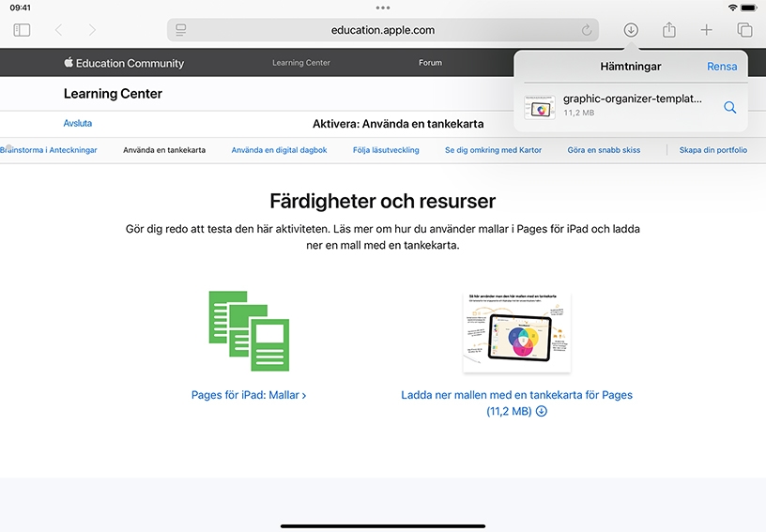This screenshot has height=532, width=766.
Task: Select Skapa din portfolio tab
Action: click(712, 150)
